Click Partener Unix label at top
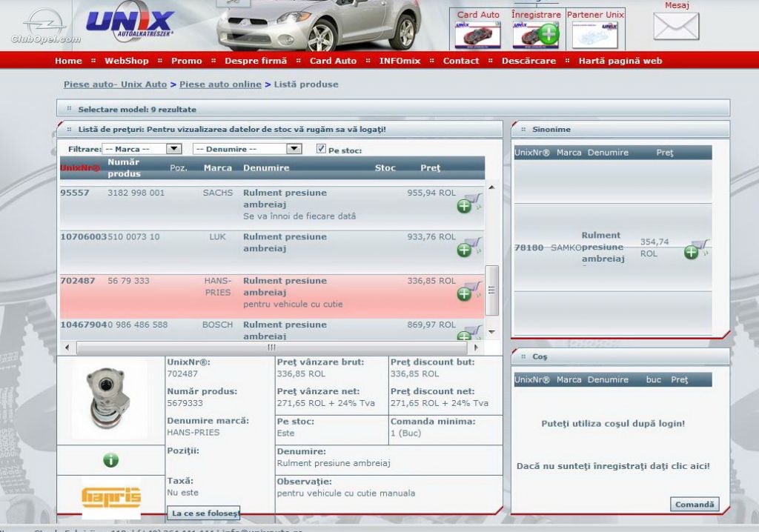This screenshot has width=759, height=532. tap(595, 15)
